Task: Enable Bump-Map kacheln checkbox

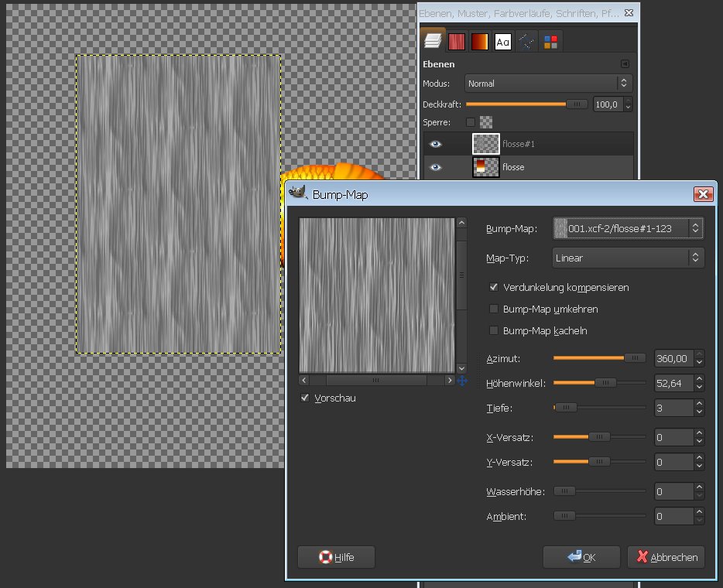Action: pos(494,330)
